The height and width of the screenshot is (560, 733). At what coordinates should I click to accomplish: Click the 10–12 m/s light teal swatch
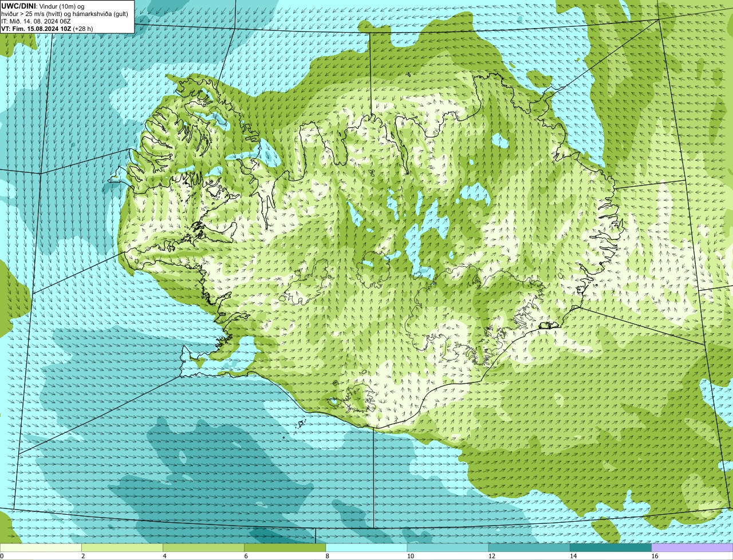(x=448, y=547)
